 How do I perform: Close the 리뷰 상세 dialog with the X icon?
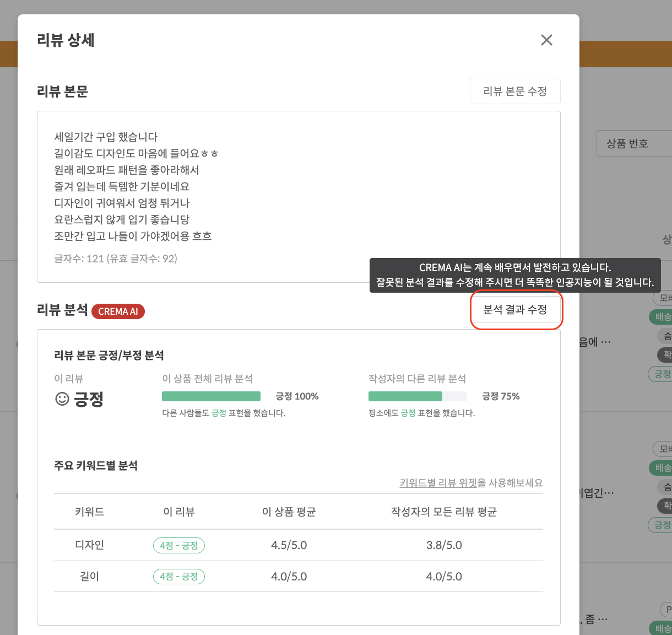[546, 40]
